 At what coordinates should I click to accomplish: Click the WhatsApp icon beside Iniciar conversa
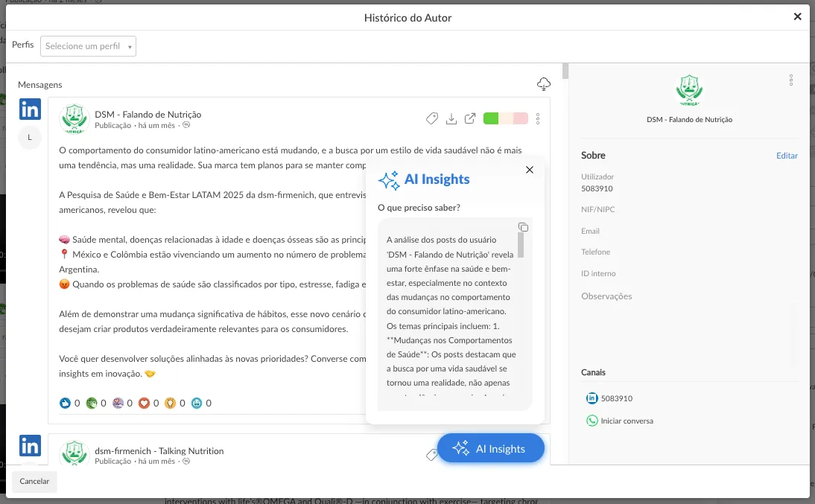click(x=592, y=421)
